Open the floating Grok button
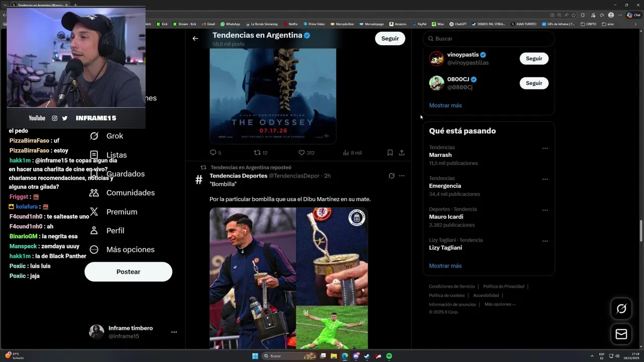The width and height of the screenshot is (644, 362). (621, 309)
